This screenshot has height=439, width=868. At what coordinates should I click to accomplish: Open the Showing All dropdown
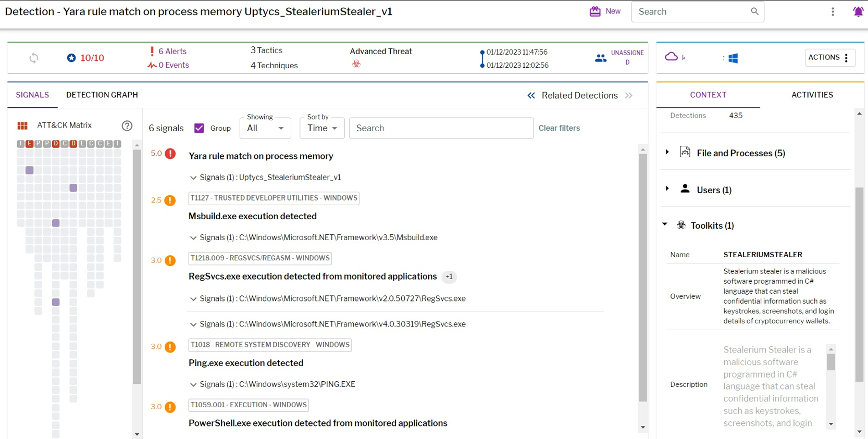click(265, 128)
